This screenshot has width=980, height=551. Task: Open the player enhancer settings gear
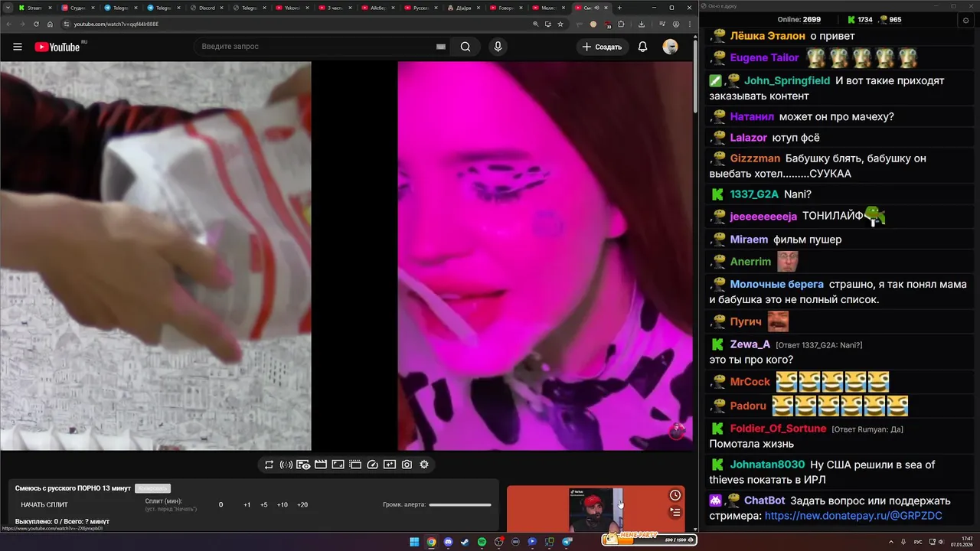pyautogui.click(x=424, y=465)
